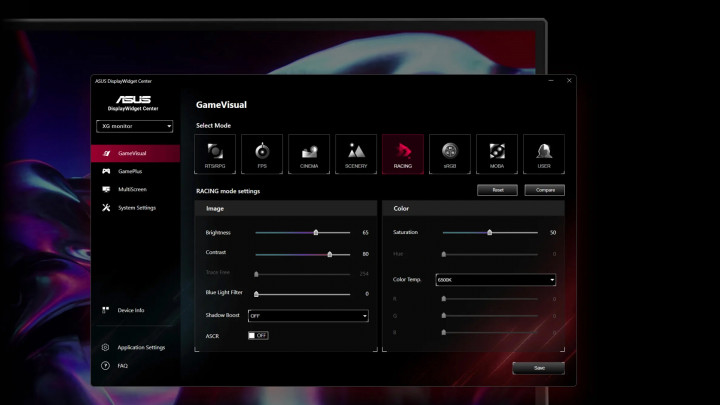Open the XG monitor device dropdown
Viewport: 720px width, 405px height.
click(135, 126)
